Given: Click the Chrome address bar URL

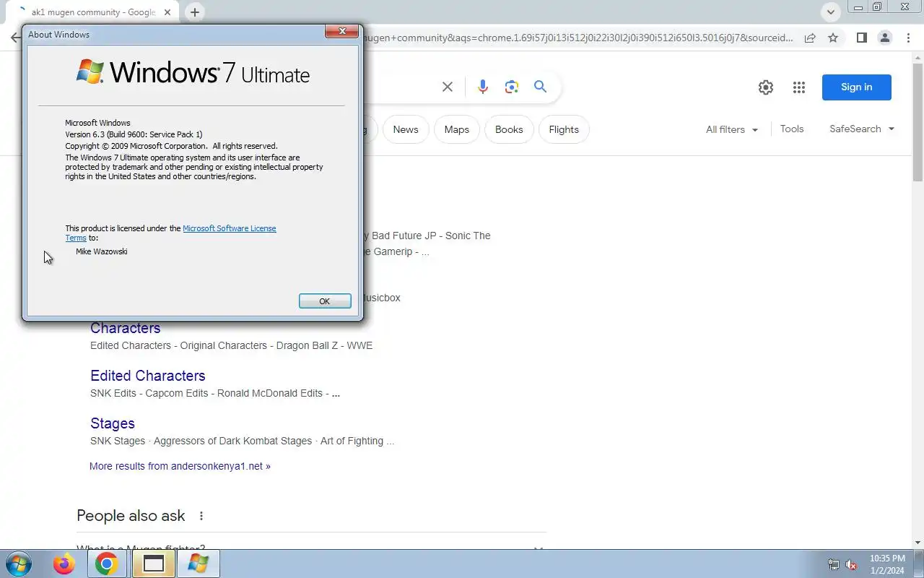Looking at the screenshot, I should pyautogui.click(x=577, y=38).
